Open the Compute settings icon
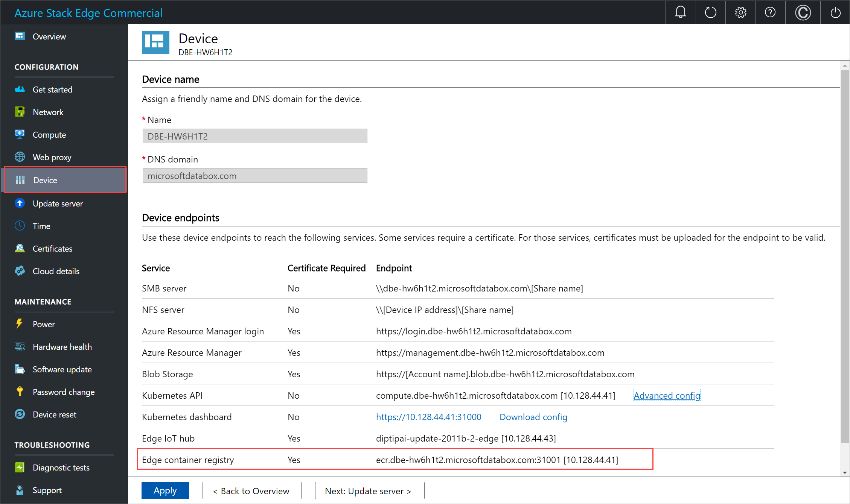850x504 pixels. 20,134
